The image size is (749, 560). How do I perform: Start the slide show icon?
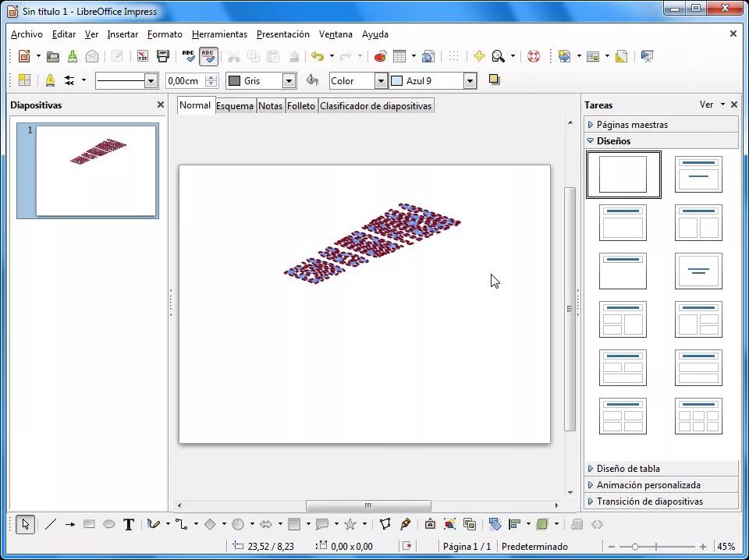[648, 56]
